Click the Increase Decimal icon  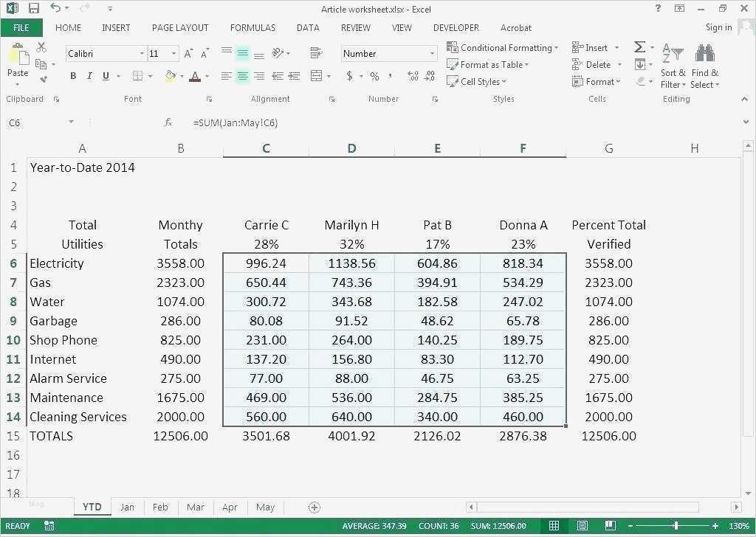413,76
